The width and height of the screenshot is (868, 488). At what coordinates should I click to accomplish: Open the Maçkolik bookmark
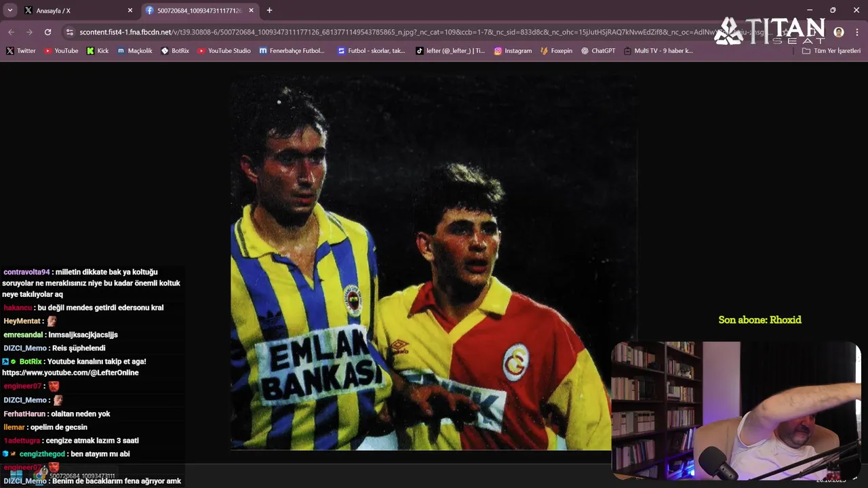[x=135, y=51]
